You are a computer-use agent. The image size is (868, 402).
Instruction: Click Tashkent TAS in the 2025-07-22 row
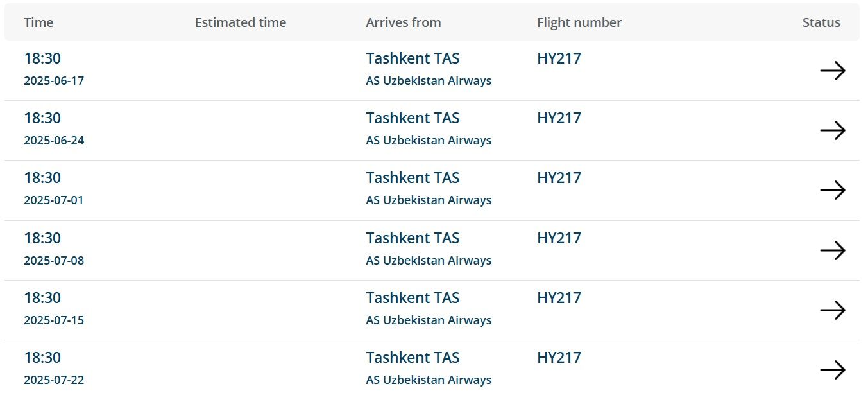(413, 358)
